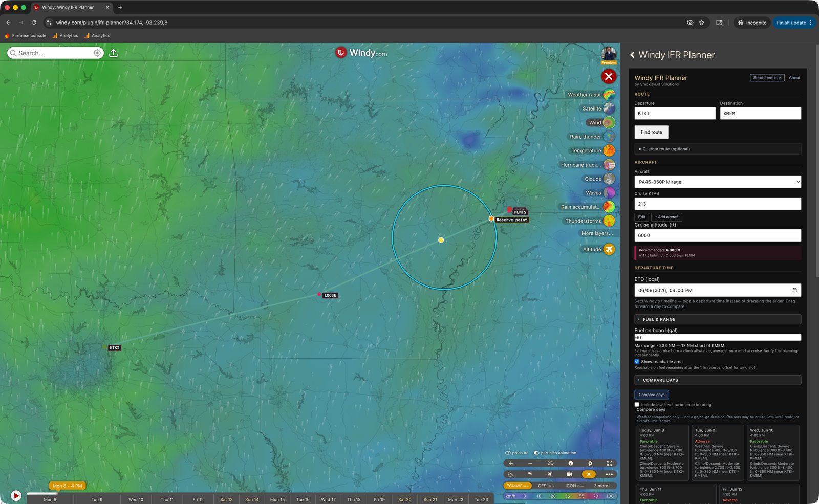Open a new browser tab
This screenshot has width=819, height=504.
pos(120,7)
